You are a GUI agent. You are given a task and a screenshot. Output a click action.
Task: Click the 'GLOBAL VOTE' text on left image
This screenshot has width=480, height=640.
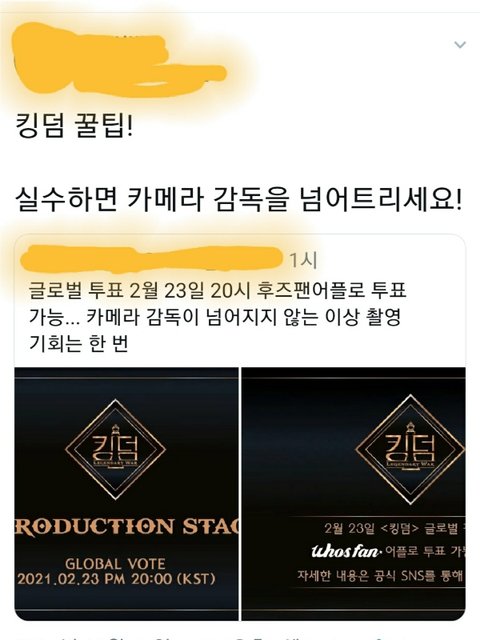click(115, 564)
